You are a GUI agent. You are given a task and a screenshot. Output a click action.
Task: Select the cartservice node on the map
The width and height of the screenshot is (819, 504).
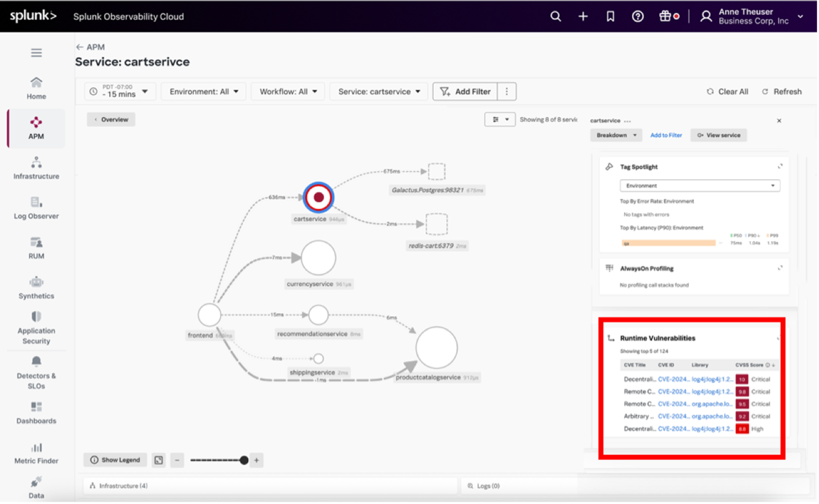point(319,197)
